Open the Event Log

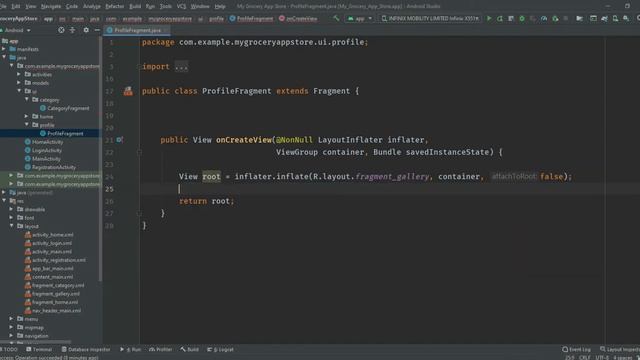coord(576,349)
